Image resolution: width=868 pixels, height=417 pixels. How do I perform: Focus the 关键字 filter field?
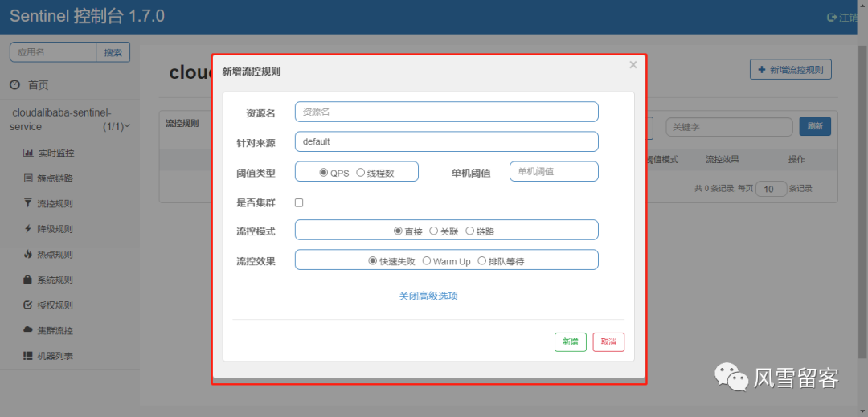point(729,127)
